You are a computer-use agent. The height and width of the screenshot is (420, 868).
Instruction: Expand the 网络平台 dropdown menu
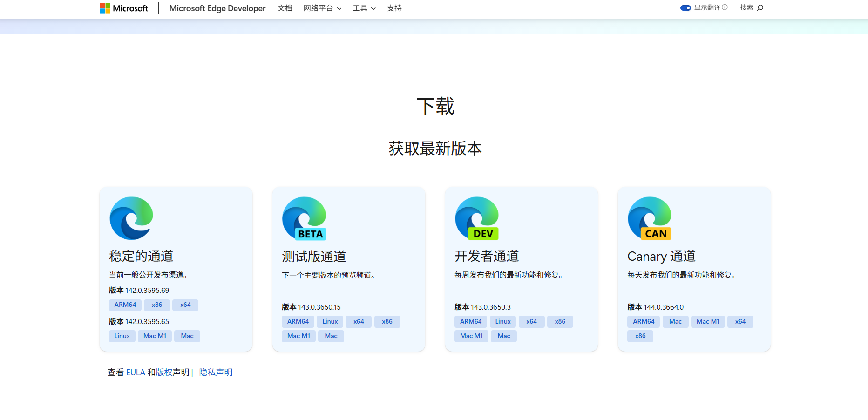point(322,8)
